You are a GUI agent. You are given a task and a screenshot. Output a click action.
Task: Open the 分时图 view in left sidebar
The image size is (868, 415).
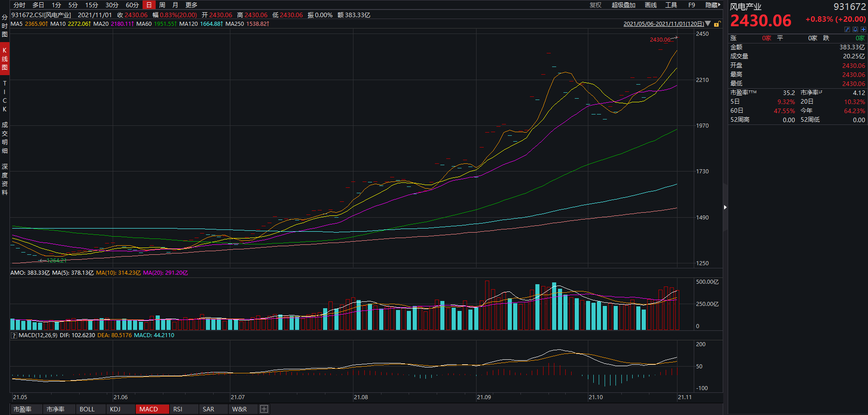coord(5,26)
